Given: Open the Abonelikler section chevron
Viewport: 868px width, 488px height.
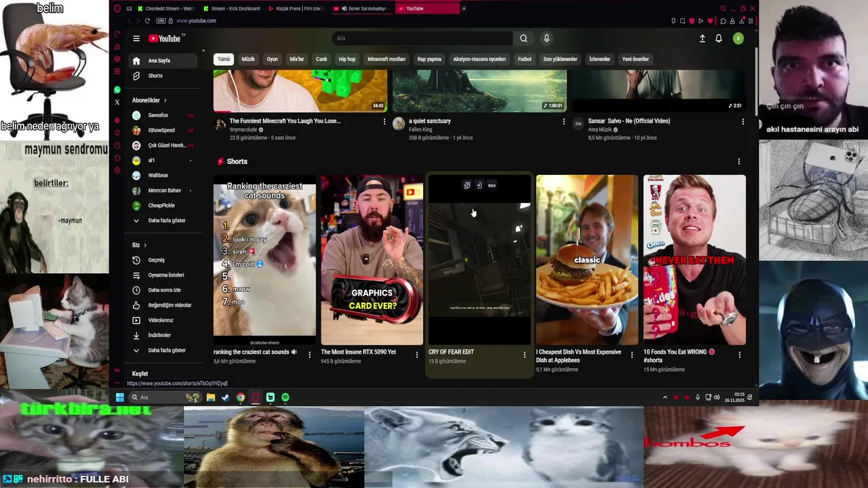Looking at the screenshot, I should click(x=165, y=100).
